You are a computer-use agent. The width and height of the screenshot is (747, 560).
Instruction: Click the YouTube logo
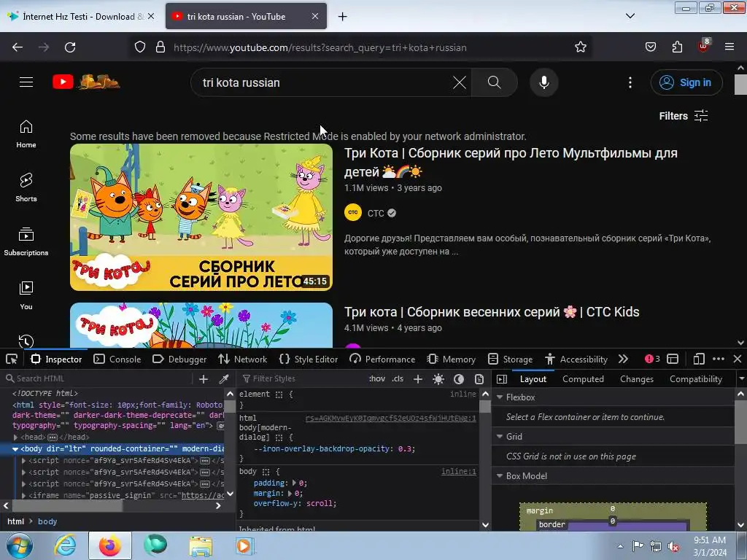(x=86, y=82)
